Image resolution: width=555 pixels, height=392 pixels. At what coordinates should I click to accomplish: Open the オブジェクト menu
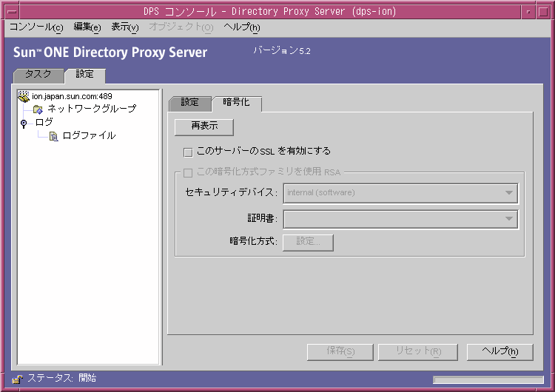click(181, 27)
